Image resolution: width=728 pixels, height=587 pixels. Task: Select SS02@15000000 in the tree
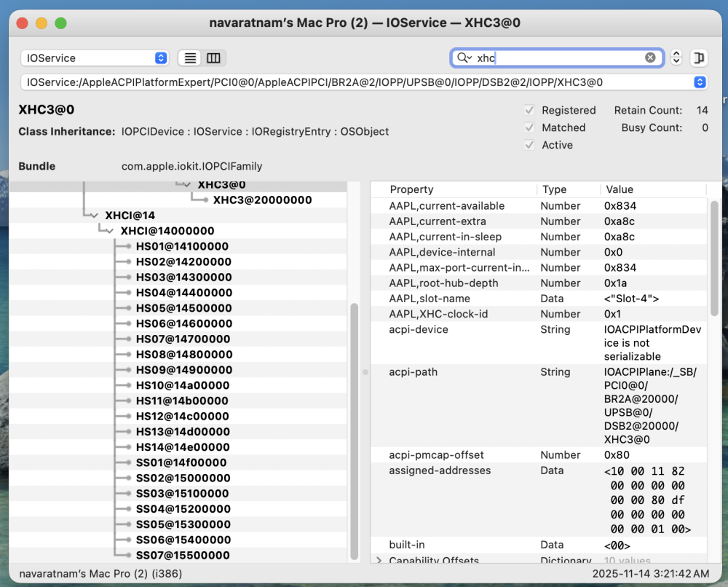click(183, 478)
